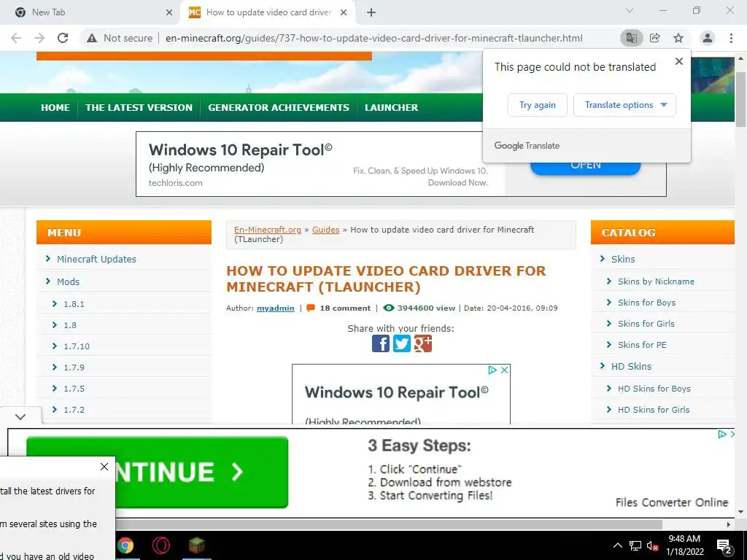Reload the page with the refresh icon
The width and height of the screenshot is (747, 560).
(63, 38)
